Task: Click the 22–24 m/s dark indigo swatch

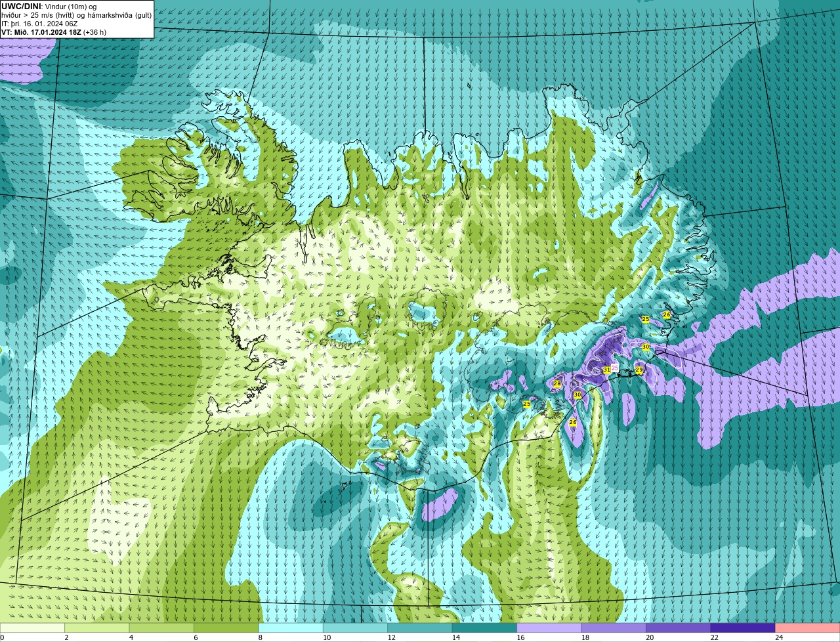Action: (744, 628)
